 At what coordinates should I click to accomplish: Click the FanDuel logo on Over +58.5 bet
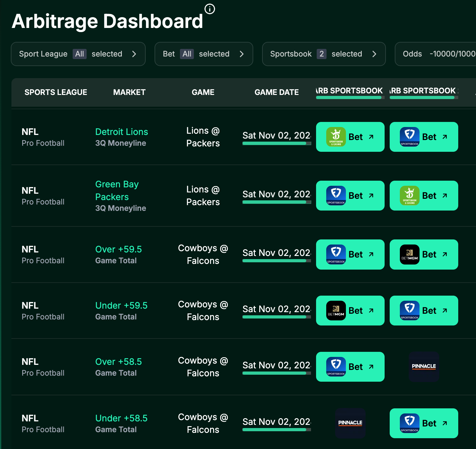coord(335,367)
